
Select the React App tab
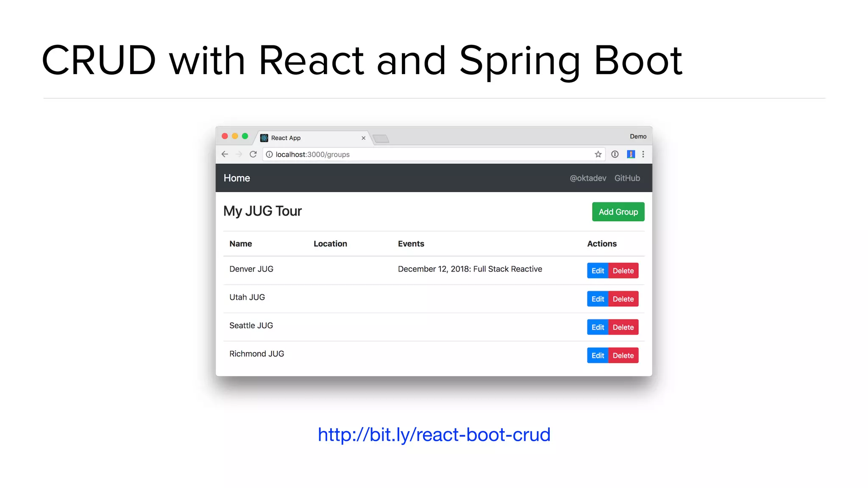pos(313,138)
